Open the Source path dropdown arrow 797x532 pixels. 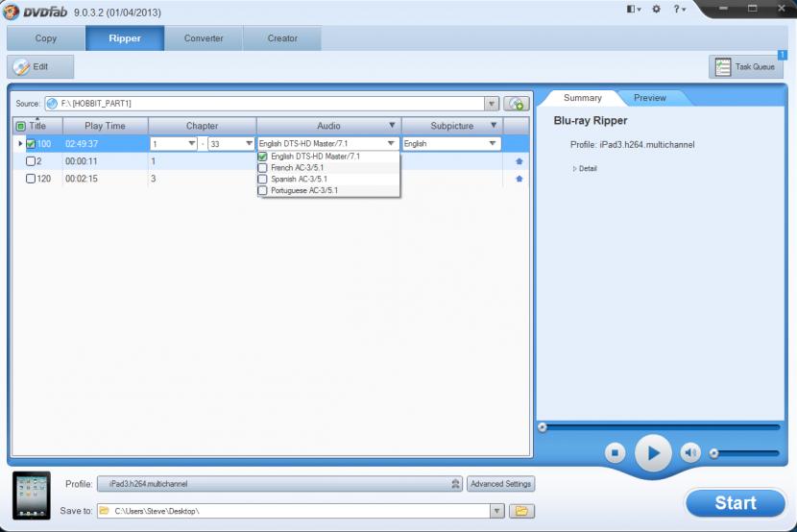click(x=491, y=104)
